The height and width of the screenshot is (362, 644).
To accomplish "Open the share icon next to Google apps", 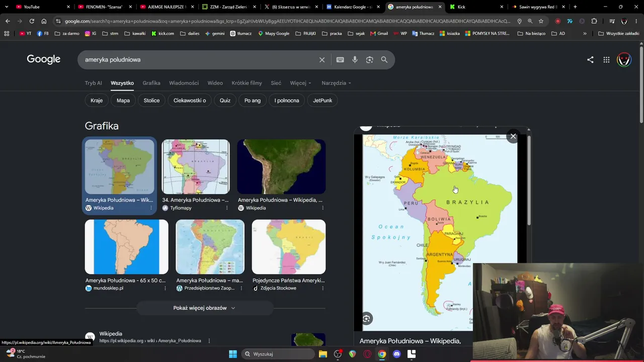I will click(x=590, y=60).
